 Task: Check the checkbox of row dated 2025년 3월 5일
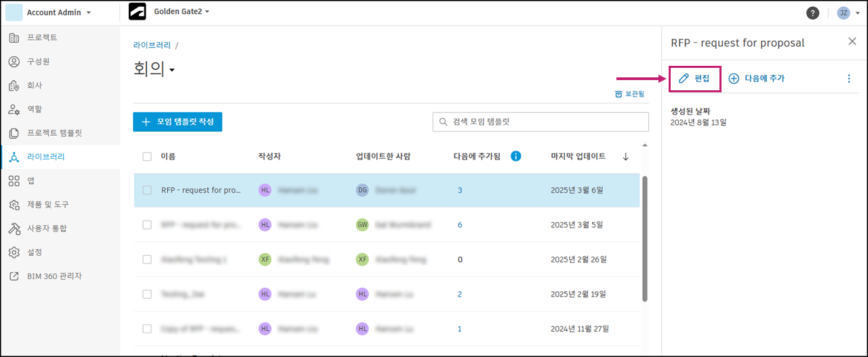point(147,225)
